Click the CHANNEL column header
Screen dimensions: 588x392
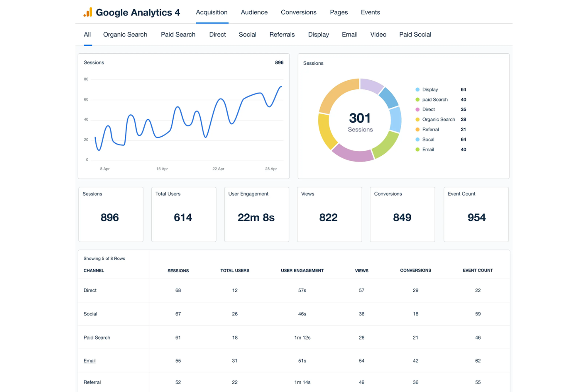tap(94, 270)
